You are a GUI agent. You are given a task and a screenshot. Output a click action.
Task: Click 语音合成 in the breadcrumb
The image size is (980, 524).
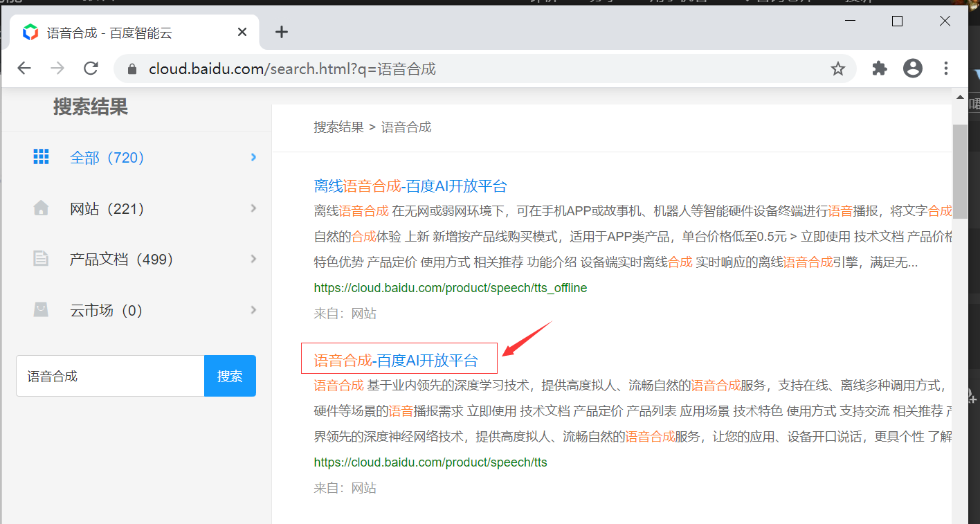(x=406, y=127)
